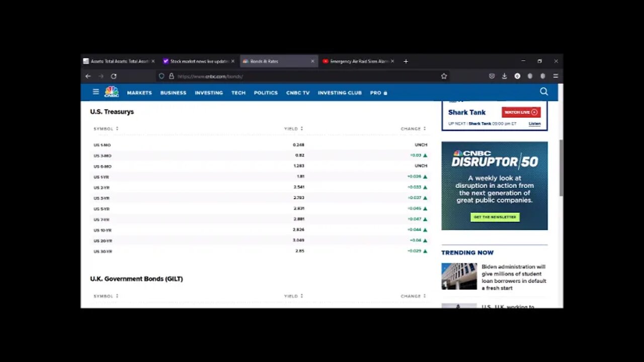The height and width of the screenshot is (362, 644).
Task: Click the CNBC peacock logo
Action: click(111, 92)
